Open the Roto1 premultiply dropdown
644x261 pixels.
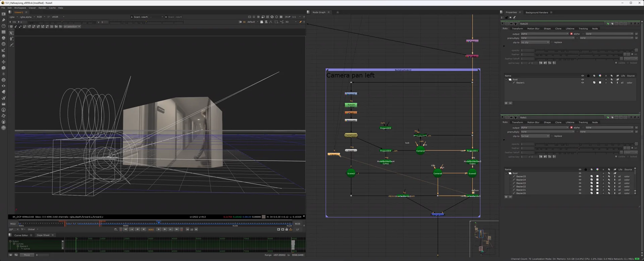[547, 132]
